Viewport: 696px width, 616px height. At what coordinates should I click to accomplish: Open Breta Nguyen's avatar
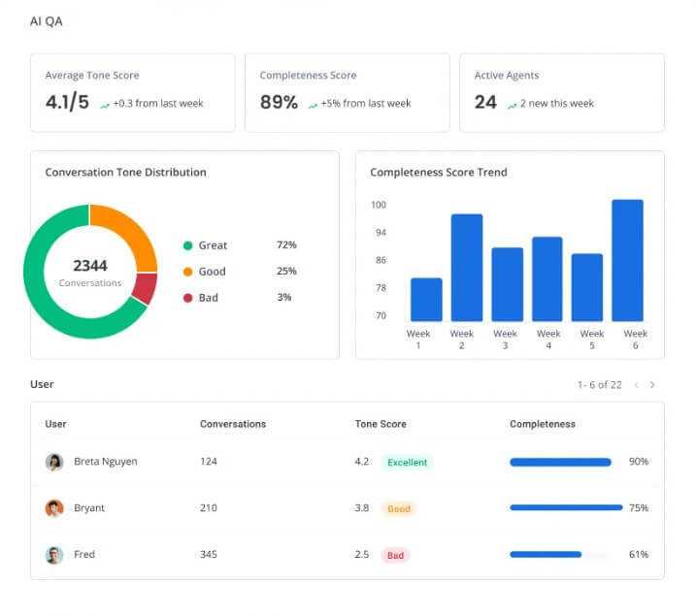click(54, 462)
